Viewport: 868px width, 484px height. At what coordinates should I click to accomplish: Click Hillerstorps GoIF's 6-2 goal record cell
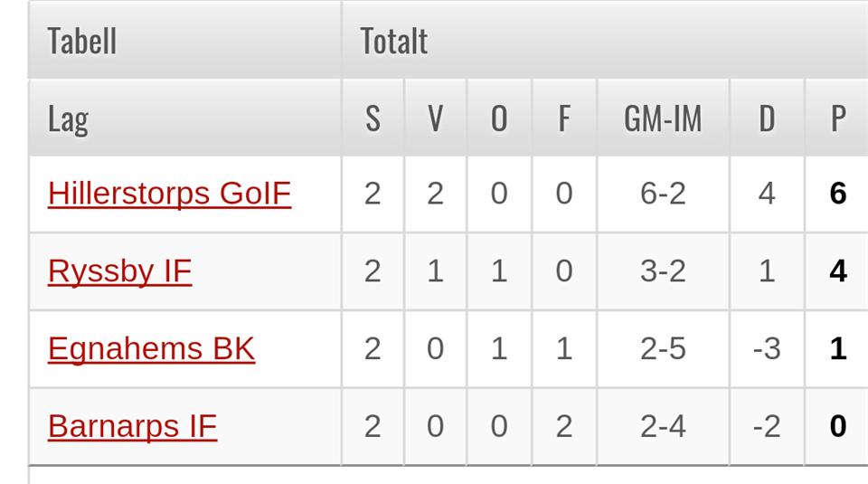[x=663, y=194]
